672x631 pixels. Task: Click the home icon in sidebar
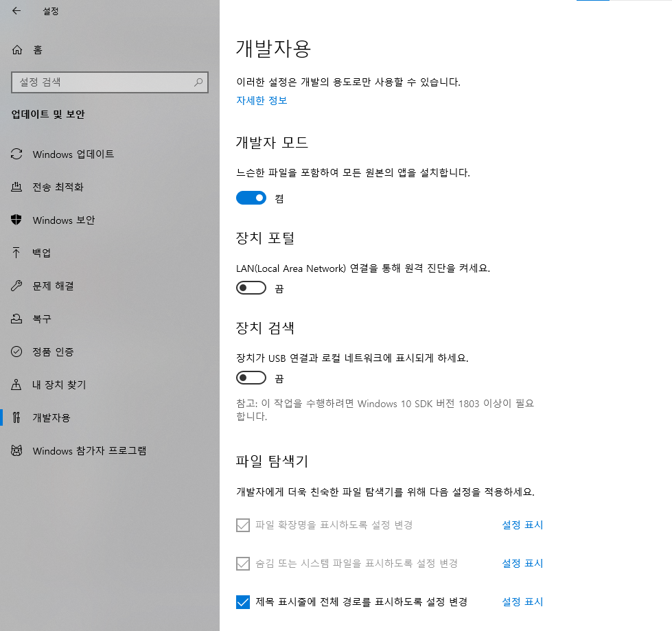tap(17, 49)
